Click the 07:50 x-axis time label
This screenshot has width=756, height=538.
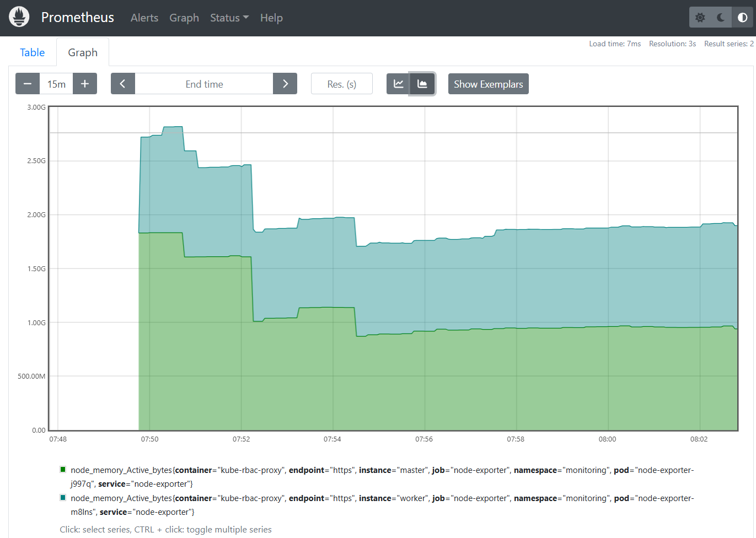click(x=149, y=439)
